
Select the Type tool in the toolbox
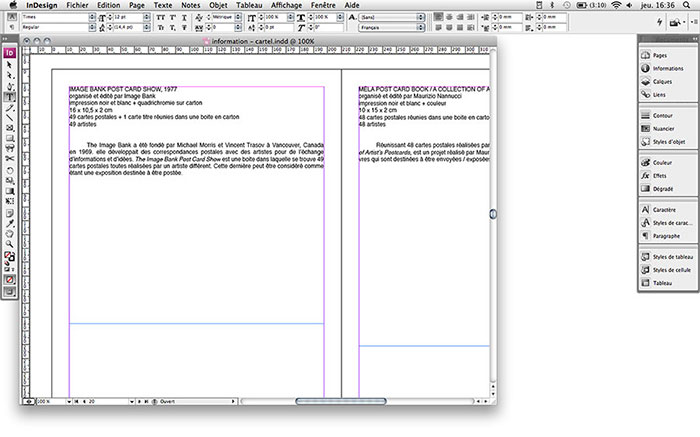(x=9, y=96)
